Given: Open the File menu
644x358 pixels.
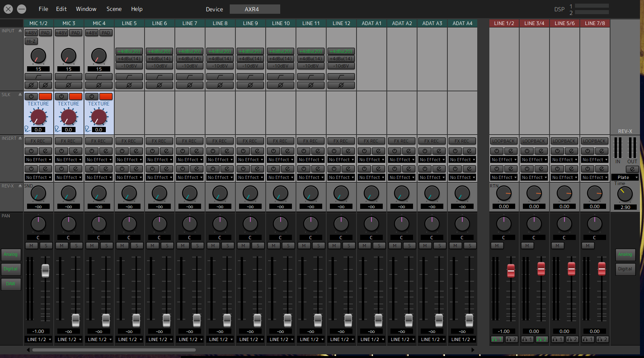Looking at the screenshot, I should (43, 9).
